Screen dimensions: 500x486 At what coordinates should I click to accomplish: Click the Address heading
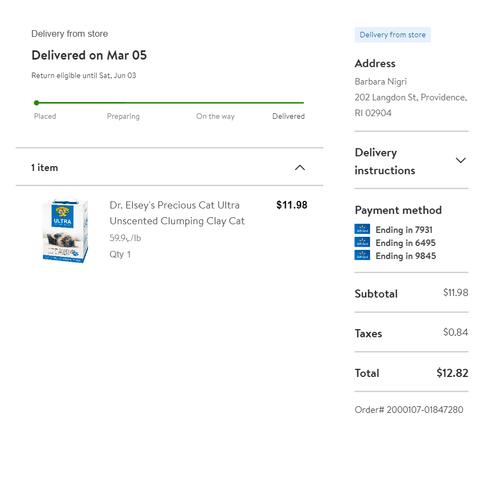[375, 63]
